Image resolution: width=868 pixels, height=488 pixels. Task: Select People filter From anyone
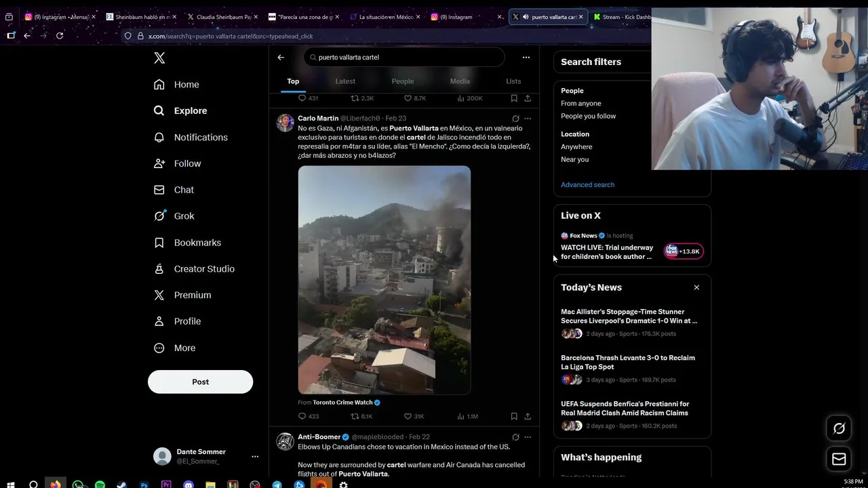pos(581,104)
